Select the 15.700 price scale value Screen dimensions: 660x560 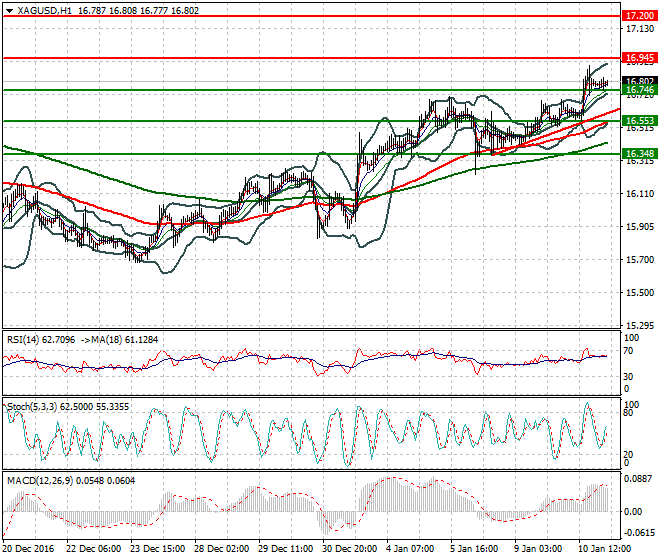(x=640, y=259)
